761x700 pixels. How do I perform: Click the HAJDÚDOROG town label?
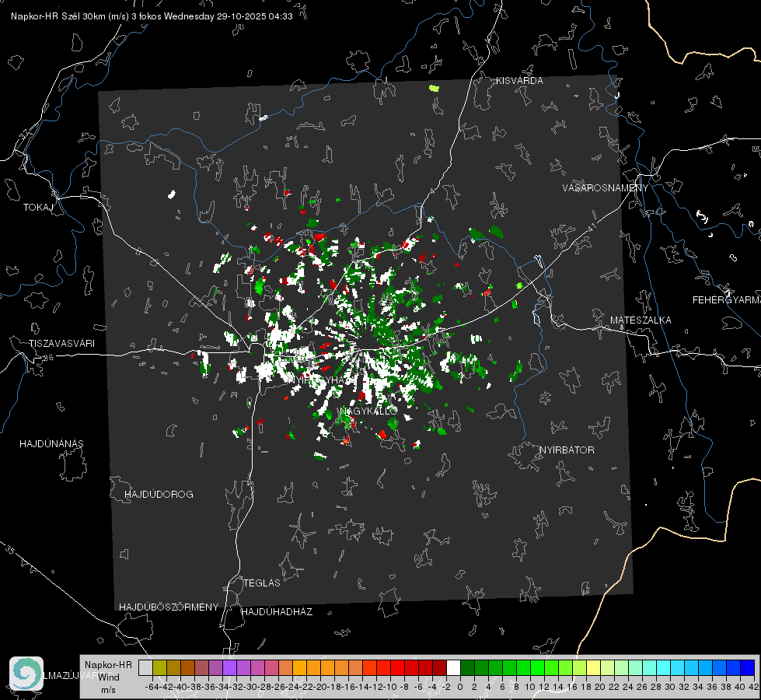point(159,495)
